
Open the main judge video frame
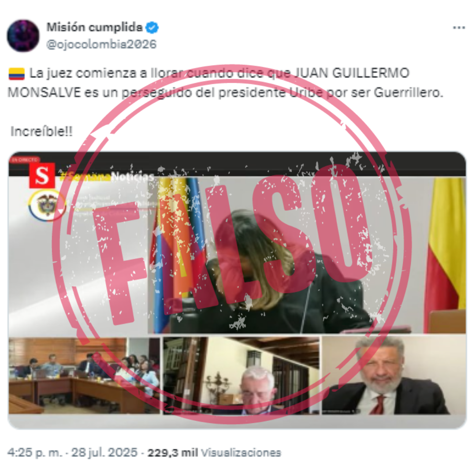tap(306, 255)
